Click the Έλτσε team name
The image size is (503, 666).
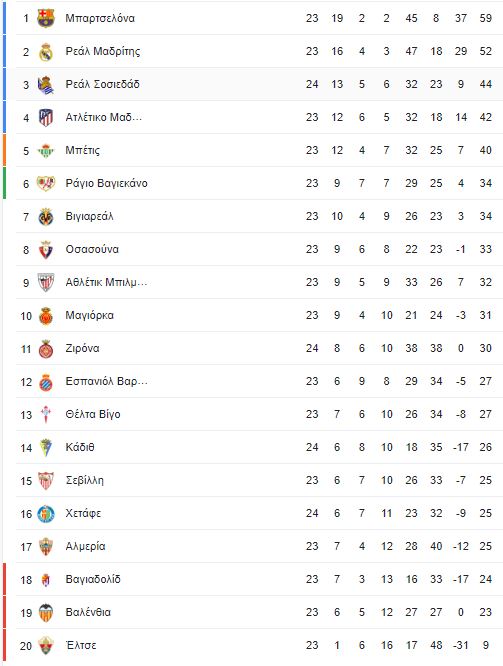tap(81, 645)
